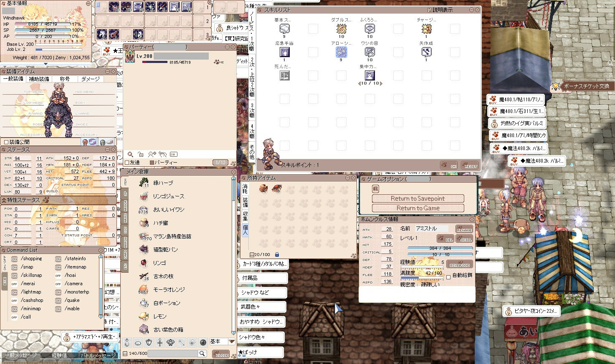The height and width of the screenshot is (364, 615).
Task: Click the RESET button in skill list
Action: click(x=469, y=165)
